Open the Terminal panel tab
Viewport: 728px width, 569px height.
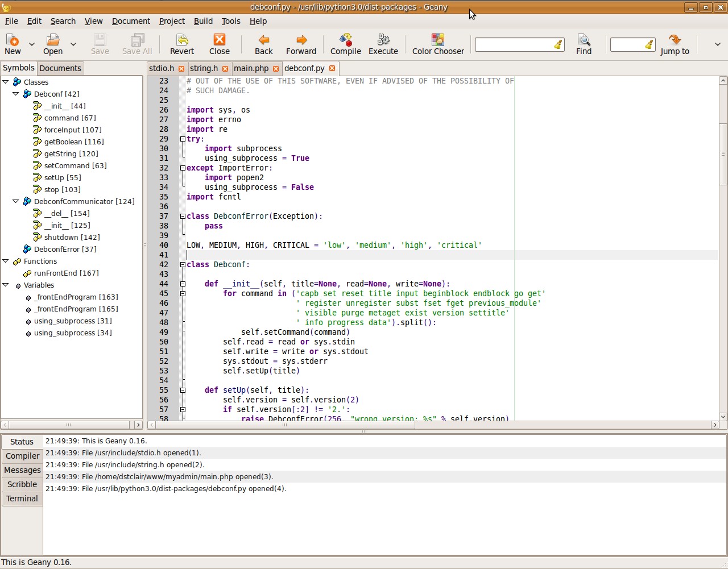22,499
